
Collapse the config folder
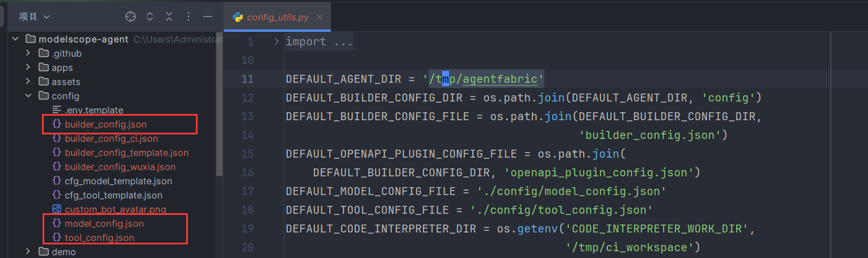28,96
